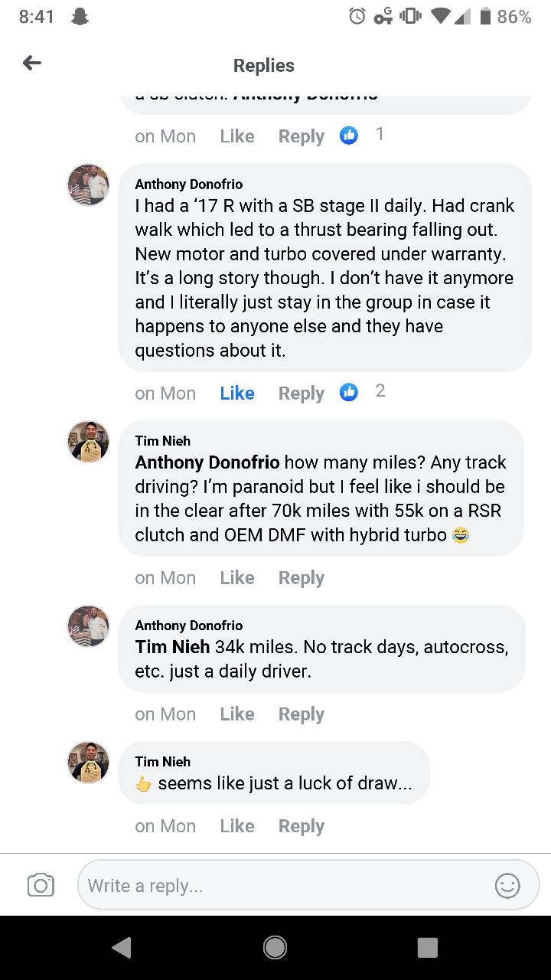Viewport: 551px width, 980px height.
Task: Reply to Tim Nieh's "how many miles" comment
Action: click(301, 578)
